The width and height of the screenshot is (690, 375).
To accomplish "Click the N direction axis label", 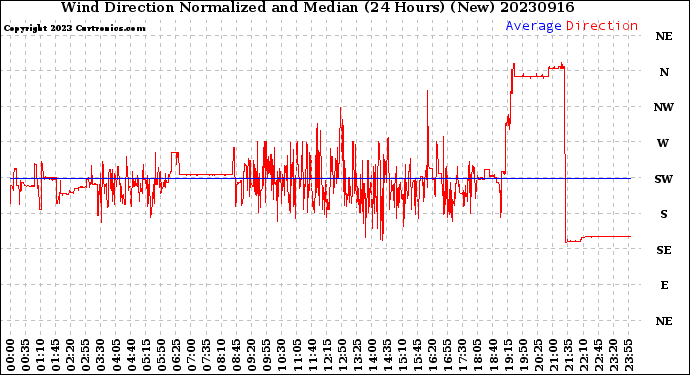I will pos(664,72).
